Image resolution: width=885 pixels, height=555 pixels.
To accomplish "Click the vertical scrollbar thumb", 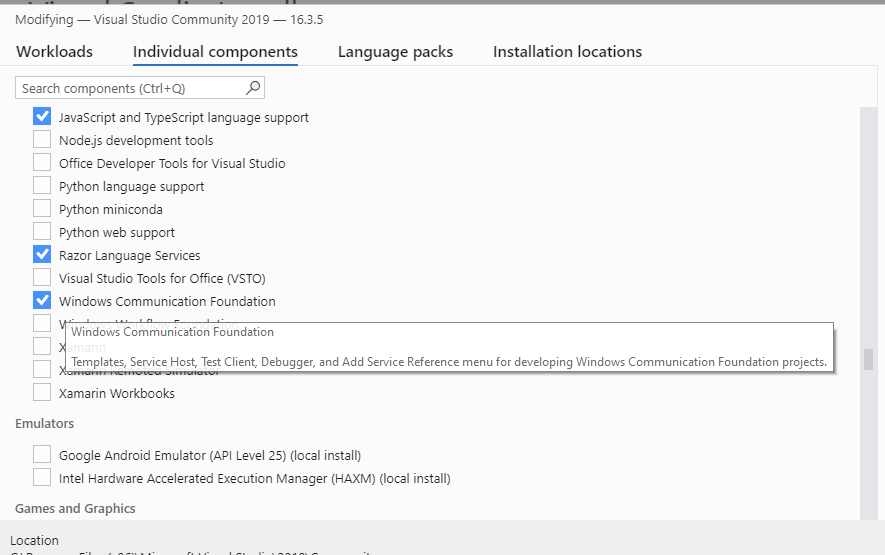I will tap(868, 359).
